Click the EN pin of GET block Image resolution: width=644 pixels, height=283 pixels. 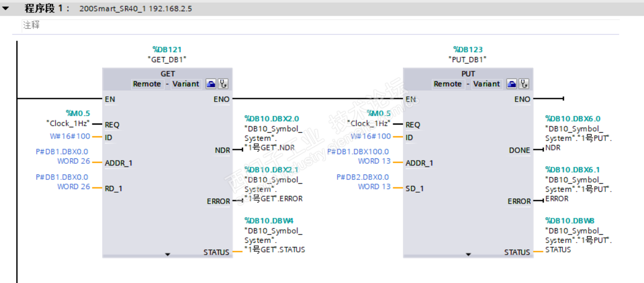109,99
